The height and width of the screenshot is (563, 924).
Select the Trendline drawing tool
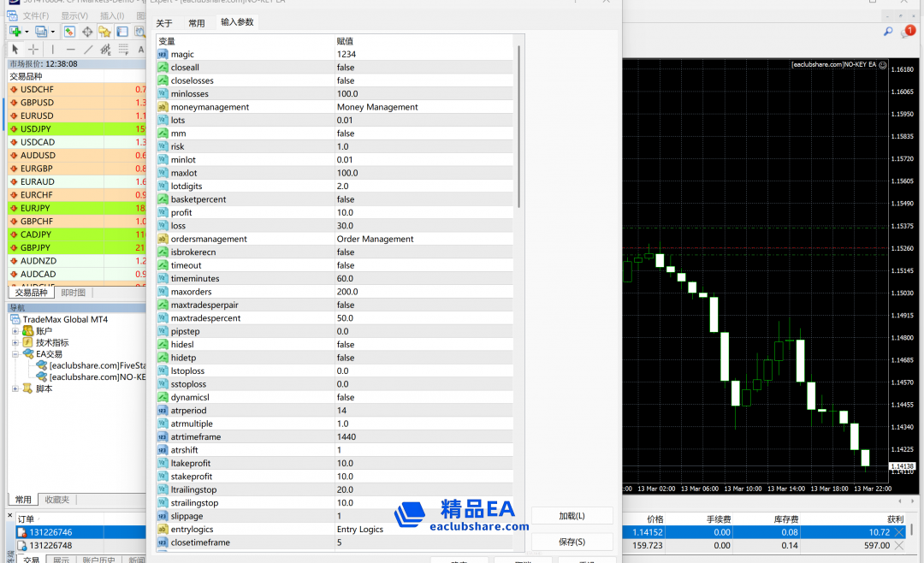(88, 50)
